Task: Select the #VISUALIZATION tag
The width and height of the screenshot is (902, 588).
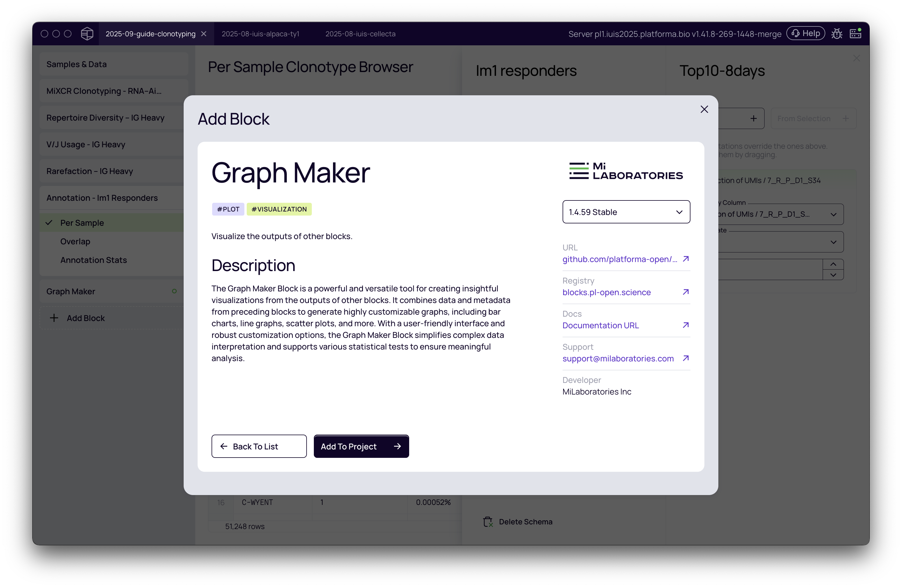Action: (x=279, y=209)
